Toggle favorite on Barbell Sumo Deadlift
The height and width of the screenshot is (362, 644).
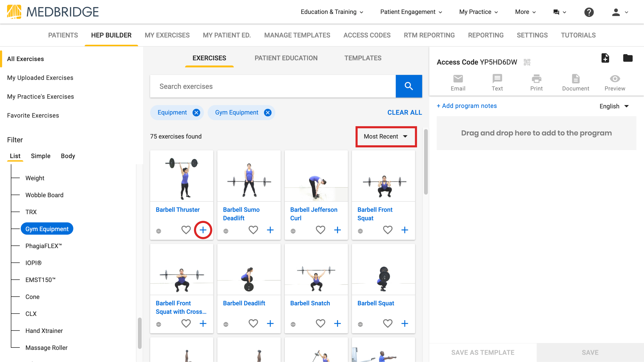(253, 230)
